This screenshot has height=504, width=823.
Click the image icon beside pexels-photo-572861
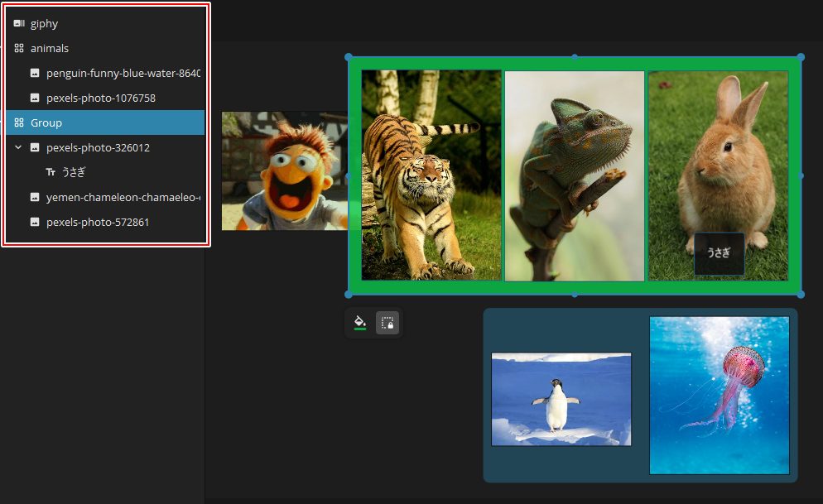[x=35, y=222]
